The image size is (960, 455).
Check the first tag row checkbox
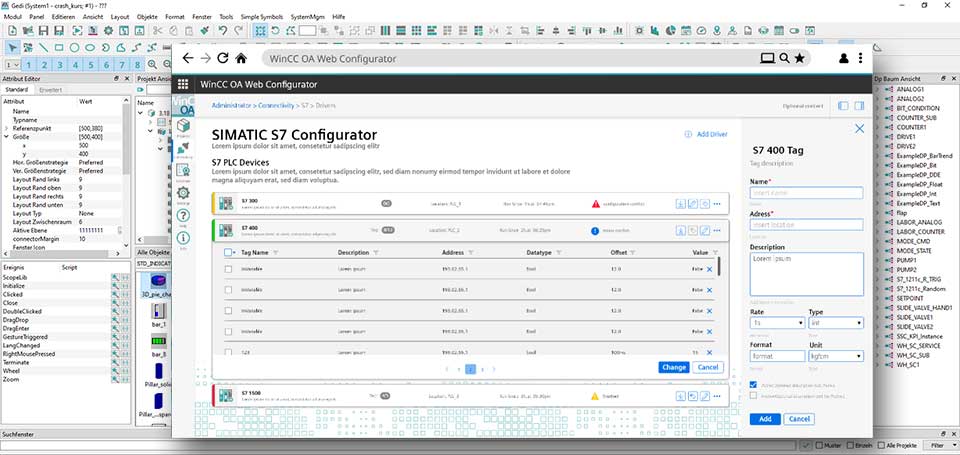(x=229, y=270)
